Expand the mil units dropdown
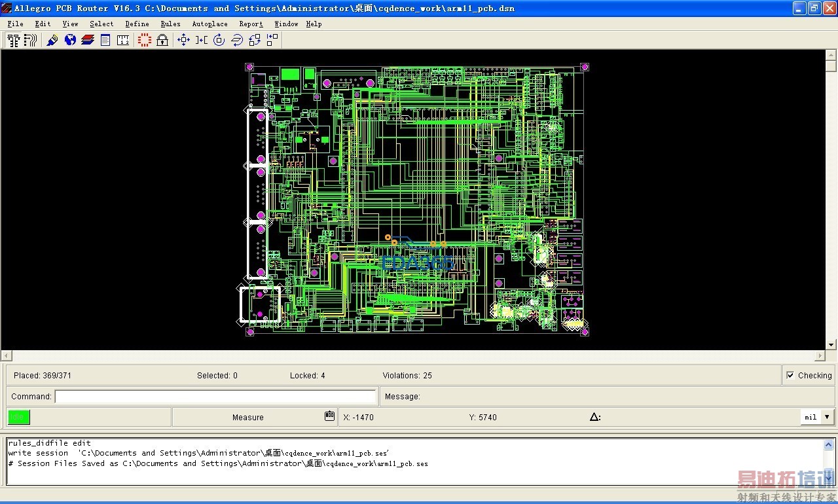Viewport: 838px width, 504px height. click(827, 417)
